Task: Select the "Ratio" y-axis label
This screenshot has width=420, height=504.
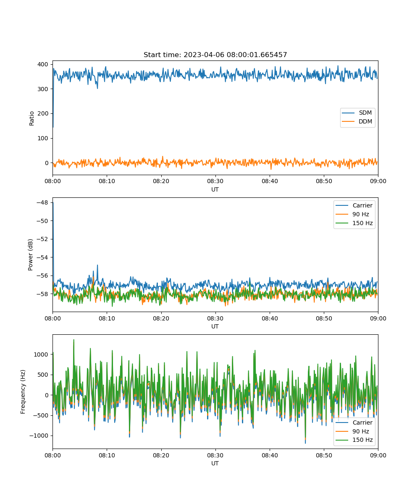Action: pos(32,118)
